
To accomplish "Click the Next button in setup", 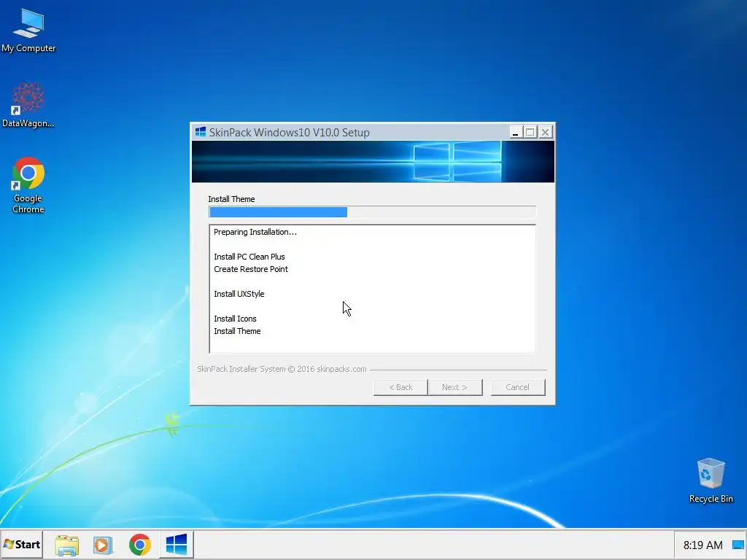I will [x=455, y=387].
